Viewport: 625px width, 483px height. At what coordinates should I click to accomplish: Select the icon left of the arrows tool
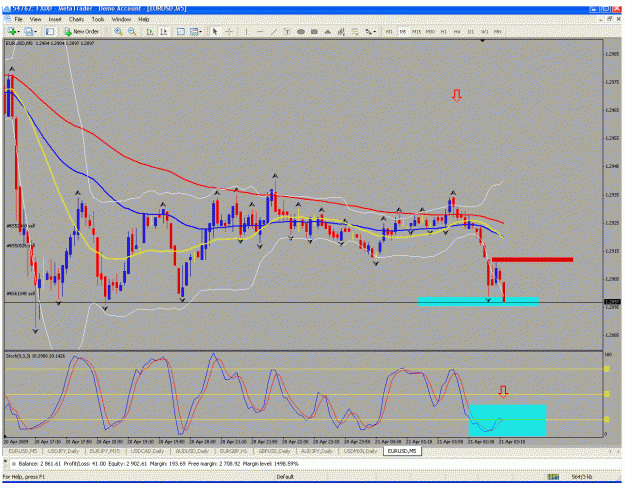point(354,31)
